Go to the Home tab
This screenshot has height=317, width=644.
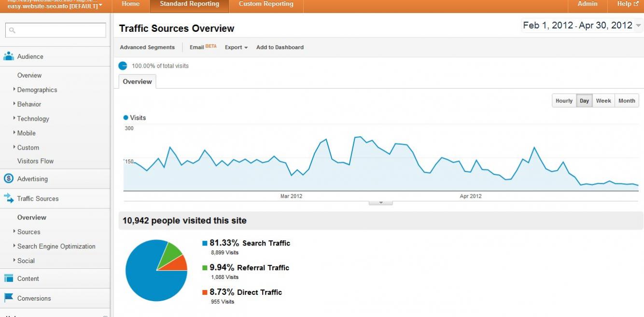[x=131, y=4]
